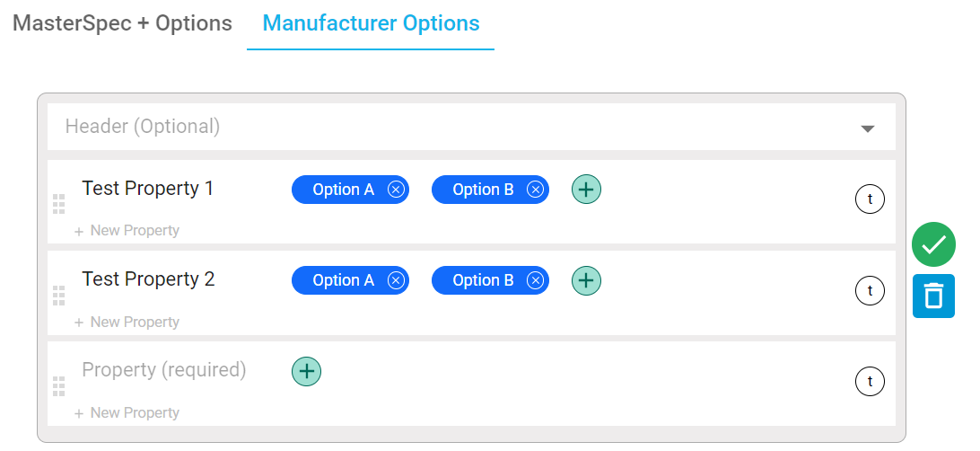980x451 pixels.
Task: Click drag handle beside Test Property 1
Action: tap(59, 204)
